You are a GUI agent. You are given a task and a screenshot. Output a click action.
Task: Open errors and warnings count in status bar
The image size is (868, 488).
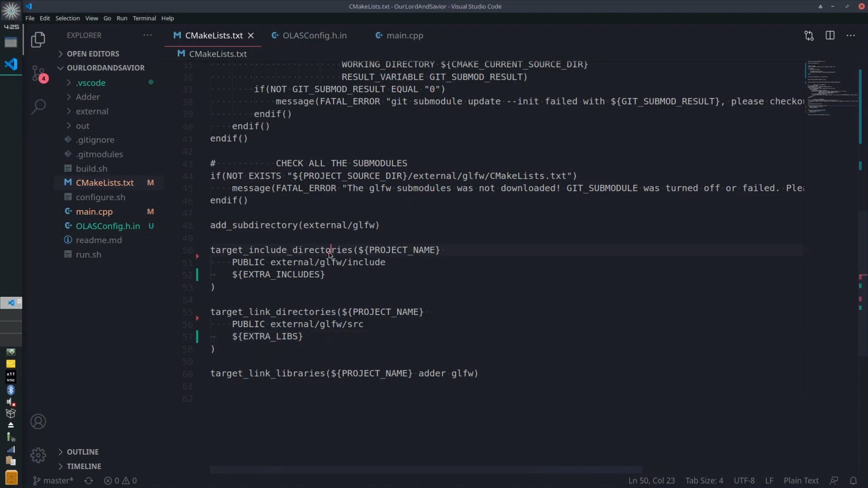click(120, 481)
